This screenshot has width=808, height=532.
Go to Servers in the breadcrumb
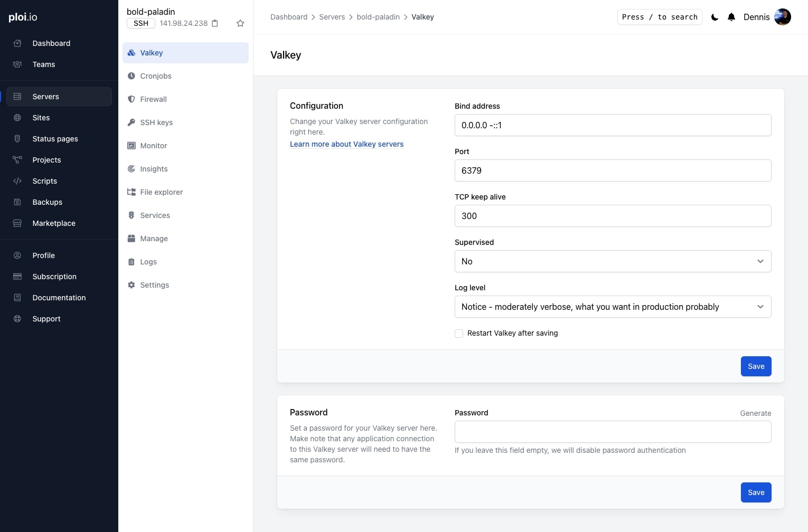click(332, 17)
